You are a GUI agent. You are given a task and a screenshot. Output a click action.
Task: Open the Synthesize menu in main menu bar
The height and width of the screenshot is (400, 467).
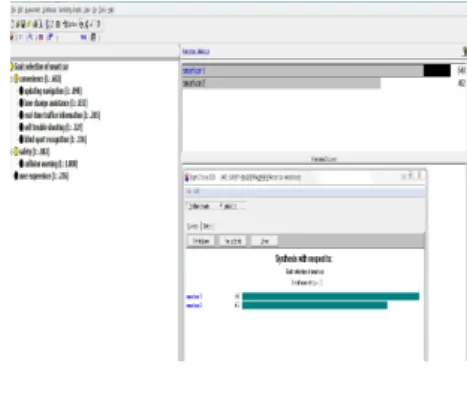click(x=50, y=10)
